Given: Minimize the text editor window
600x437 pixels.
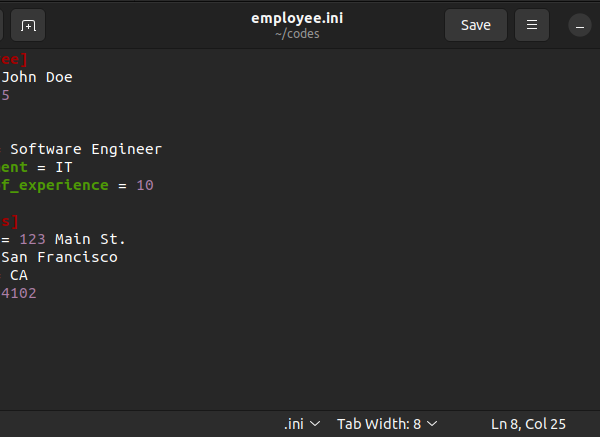Looking at the screenshot, I should click(x=580, y=25).
